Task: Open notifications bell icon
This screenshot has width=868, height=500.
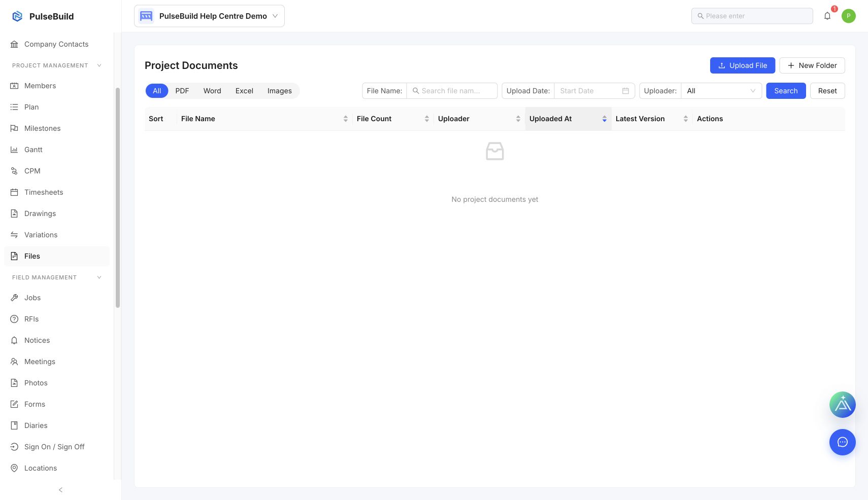Action: click(x=827, y=16)
